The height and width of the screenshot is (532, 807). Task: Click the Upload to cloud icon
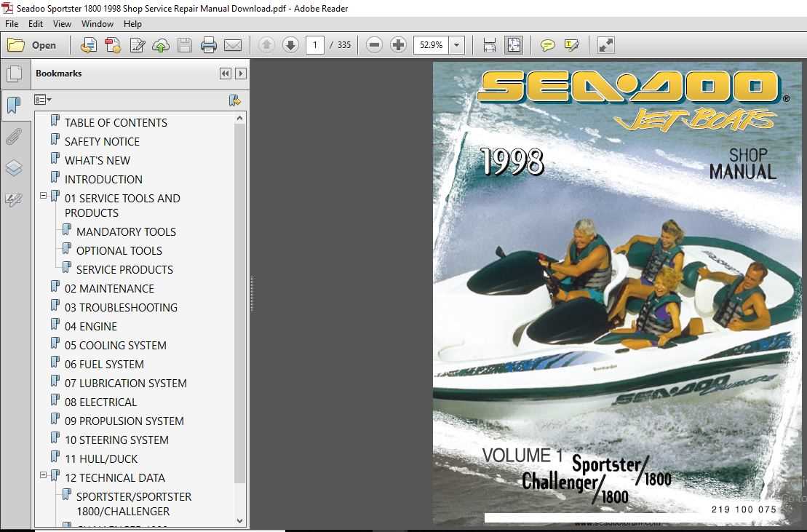pyautogui.click(x=161, y=45)
